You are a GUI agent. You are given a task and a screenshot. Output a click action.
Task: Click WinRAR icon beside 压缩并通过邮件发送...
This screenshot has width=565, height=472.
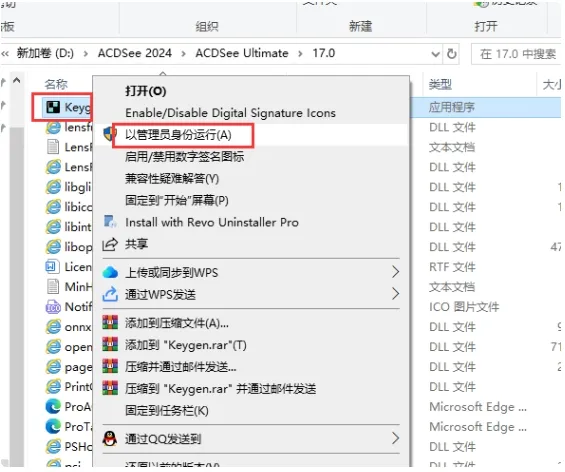tap(110, 366)
